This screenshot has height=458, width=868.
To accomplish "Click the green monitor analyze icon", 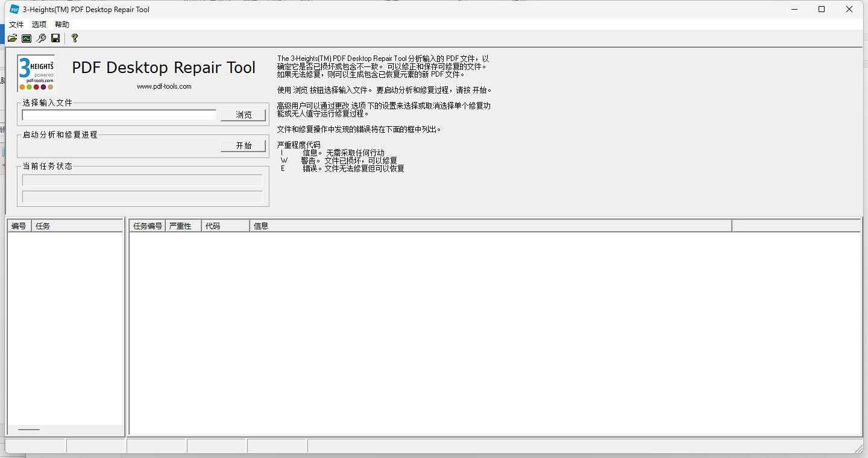I will coord(27,38).
